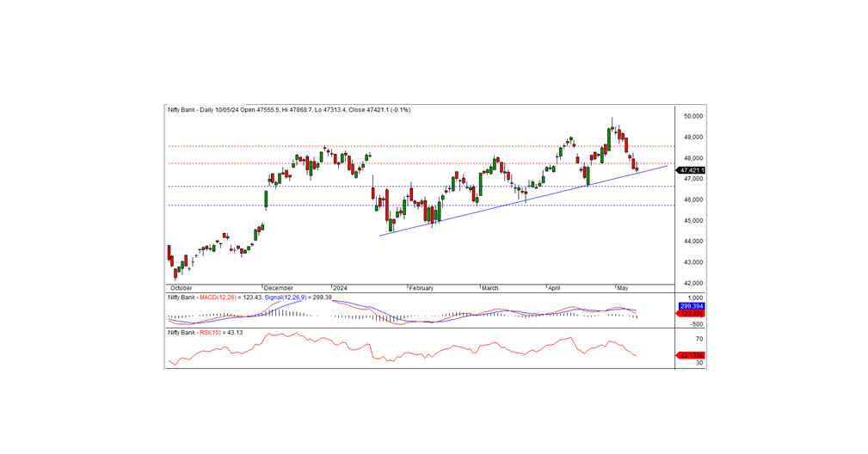Select the black 47,421.1 current price tag
The image size is (868, 454).
(x=691, y=170)
